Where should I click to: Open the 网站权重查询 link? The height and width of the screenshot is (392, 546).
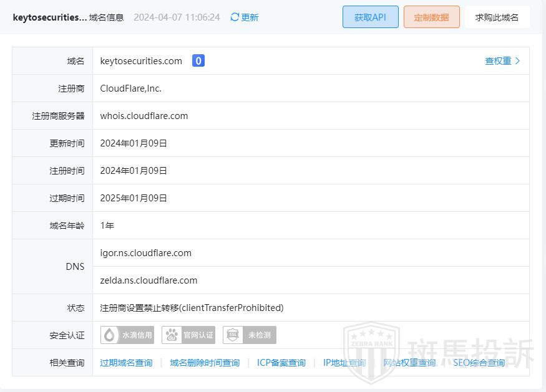coord(409,363)
